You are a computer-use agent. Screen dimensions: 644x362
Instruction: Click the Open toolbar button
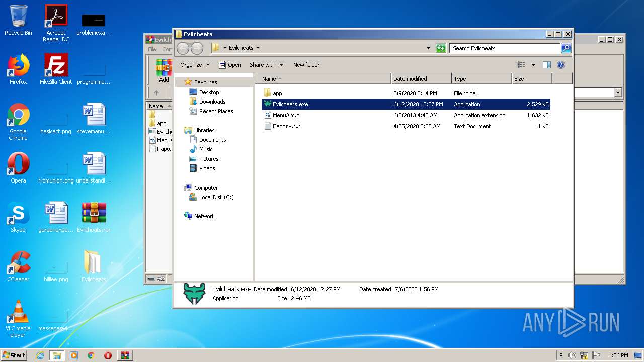tap(230, 65)
